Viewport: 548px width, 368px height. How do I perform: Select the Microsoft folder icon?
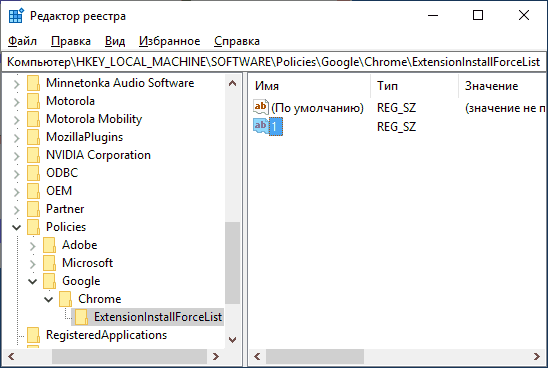[x=50, y=263]
